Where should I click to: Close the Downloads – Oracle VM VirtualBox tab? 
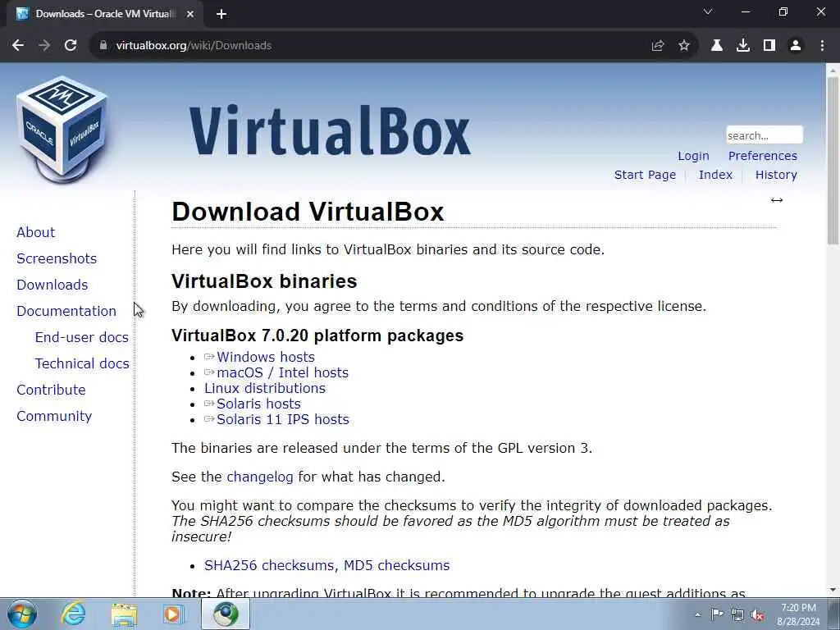190,14
